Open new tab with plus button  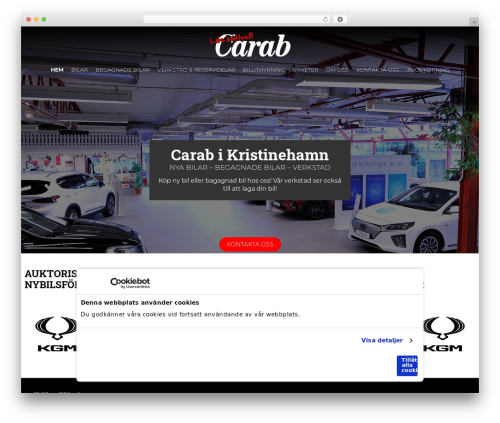[474, 22]
